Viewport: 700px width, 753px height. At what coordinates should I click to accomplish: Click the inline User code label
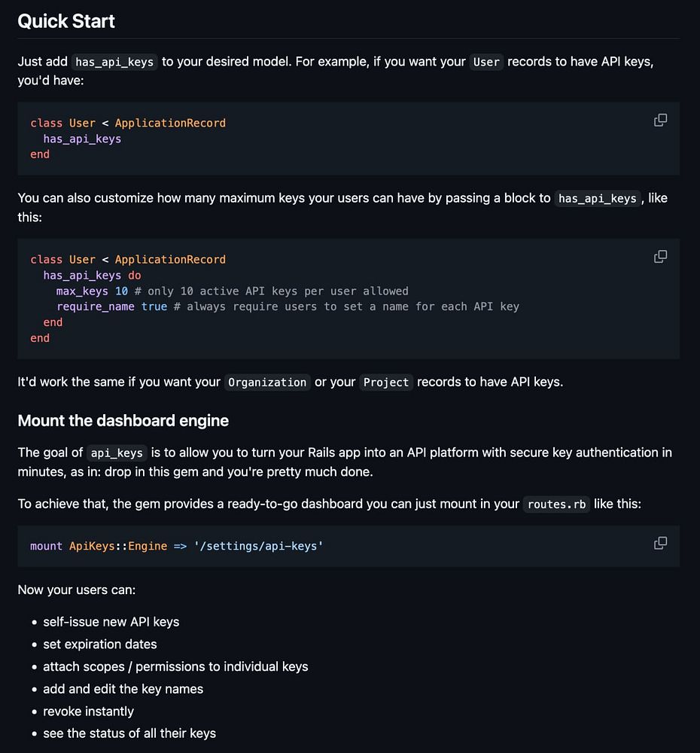click(x=486, y=62)
